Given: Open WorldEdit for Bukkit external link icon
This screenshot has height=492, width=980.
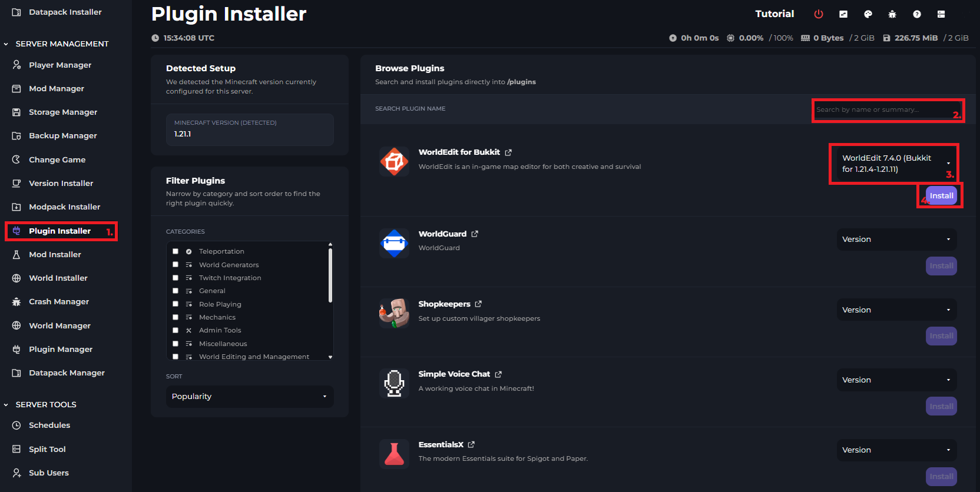Looking at the screenshot, I should pos(508,152).
